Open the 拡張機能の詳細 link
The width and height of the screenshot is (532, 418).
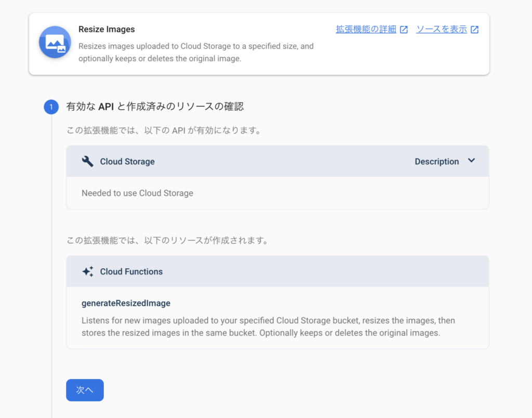coord(366,30)
